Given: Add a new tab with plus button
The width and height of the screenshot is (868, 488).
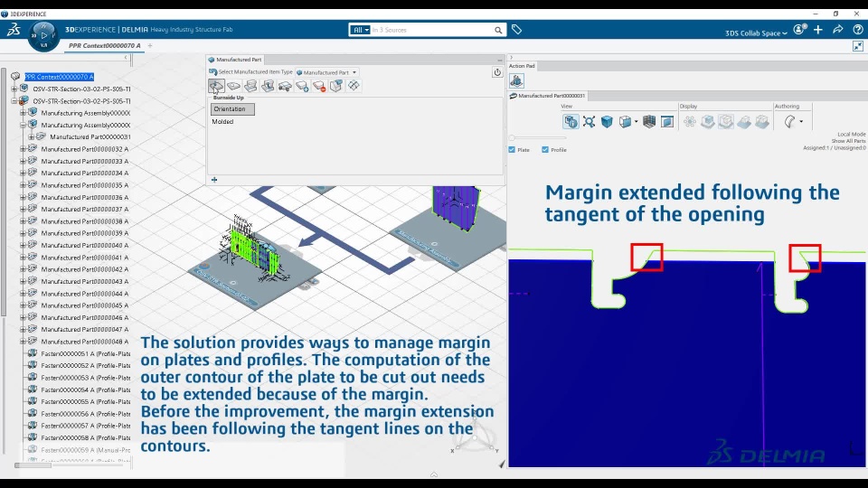Looking at the screenshot, I should click(150, 46).
